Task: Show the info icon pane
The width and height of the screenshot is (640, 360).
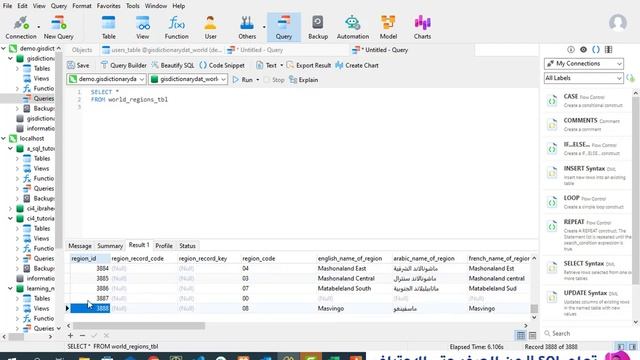Action: coord(571,50)
